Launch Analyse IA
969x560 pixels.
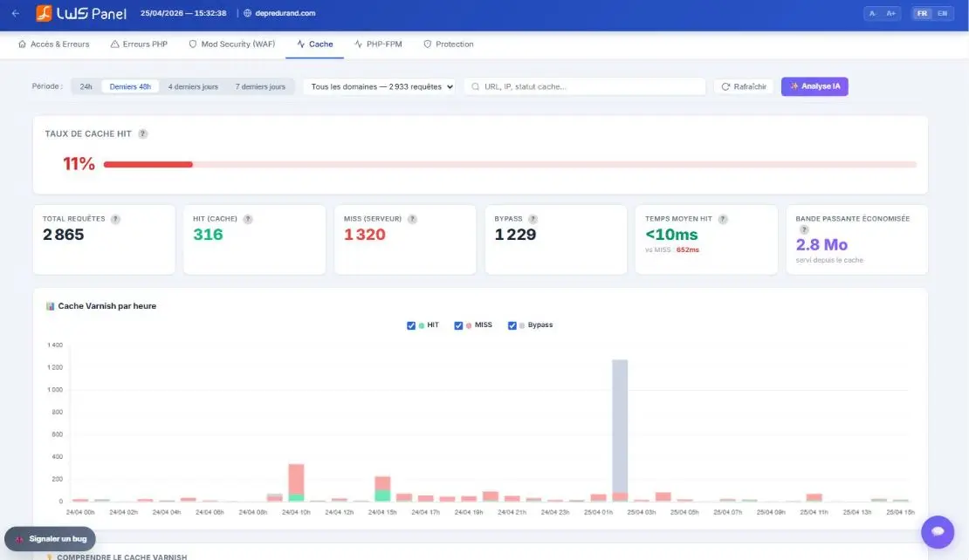[x=814, y=86]
